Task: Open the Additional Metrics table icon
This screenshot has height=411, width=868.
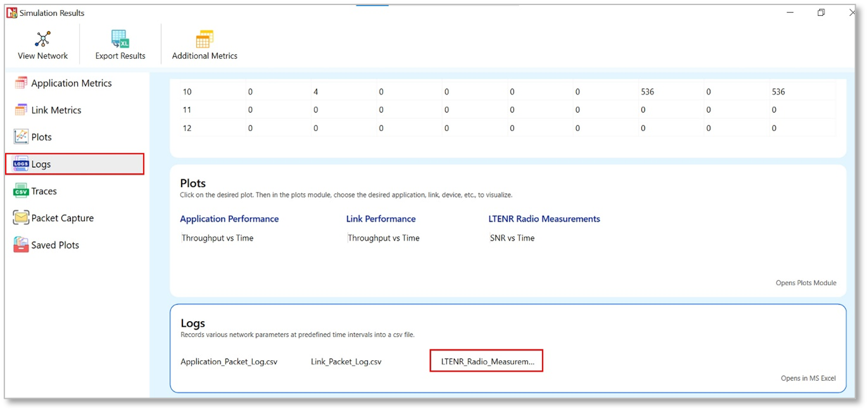Action: click(204, 39)
